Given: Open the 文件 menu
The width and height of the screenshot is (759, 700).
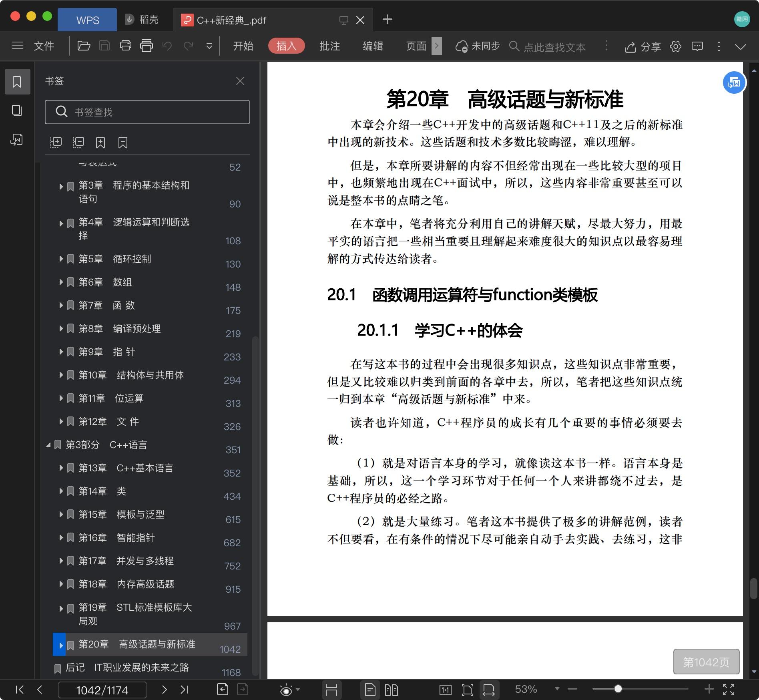Looking at the screenshot, I should (44, 46).
